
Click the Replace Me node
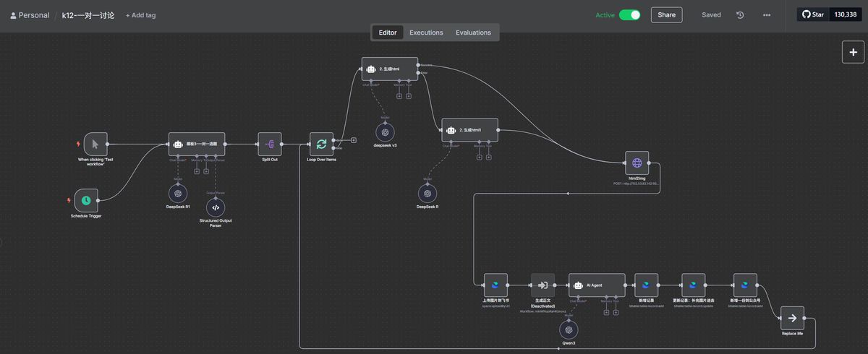pyautogui.click(x=792, y=318)
